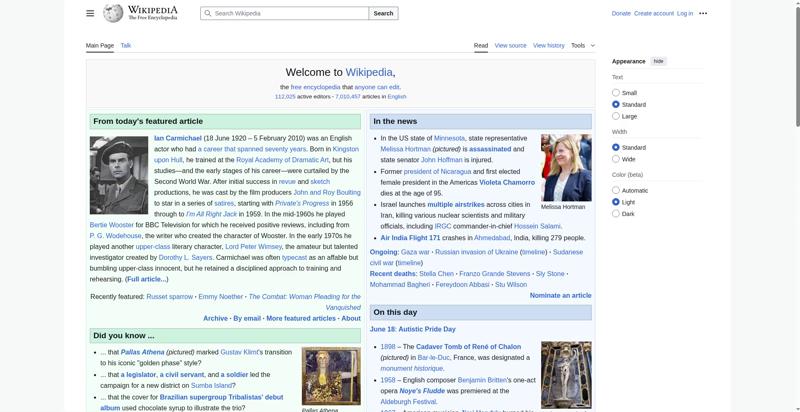
Task: Open the View history tab
Action: tap(548, 45)
